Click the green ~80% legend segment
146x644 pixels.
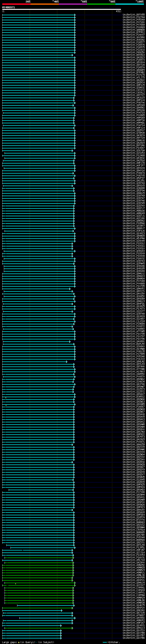pyautogui.click(x=101, y=4)
